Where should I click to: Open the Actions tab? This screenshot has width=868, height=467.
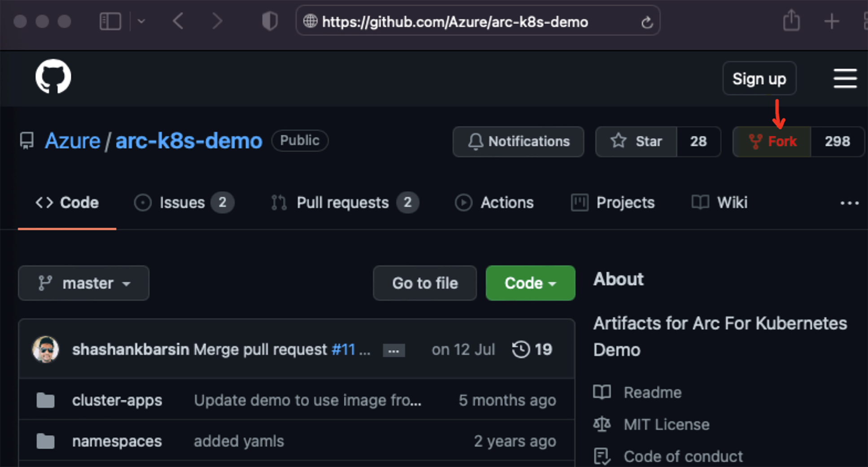[x=494, y=203]
